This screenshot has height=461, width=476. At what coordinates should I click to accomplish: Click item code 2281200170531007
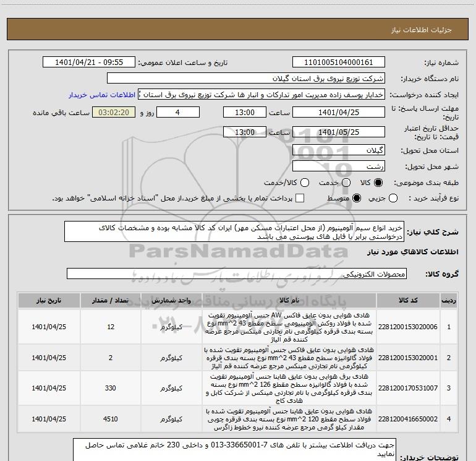pos(408,388)
